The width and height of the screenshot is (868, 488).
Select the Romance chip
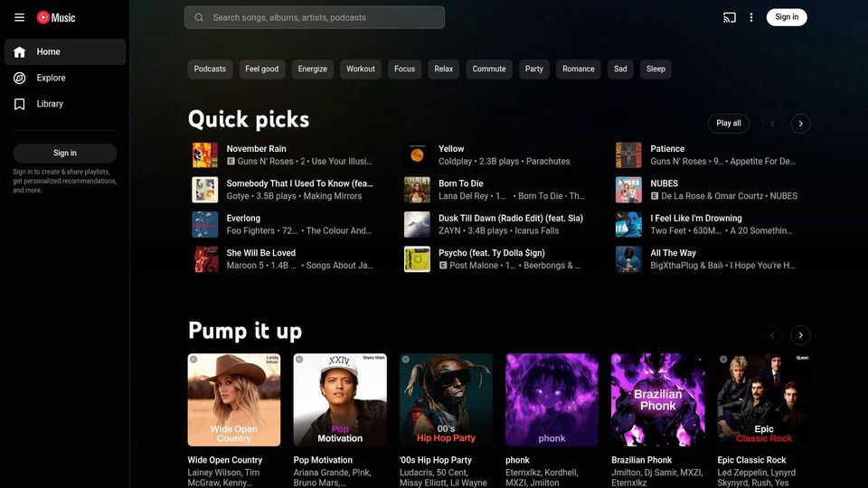tap(579, 70)
